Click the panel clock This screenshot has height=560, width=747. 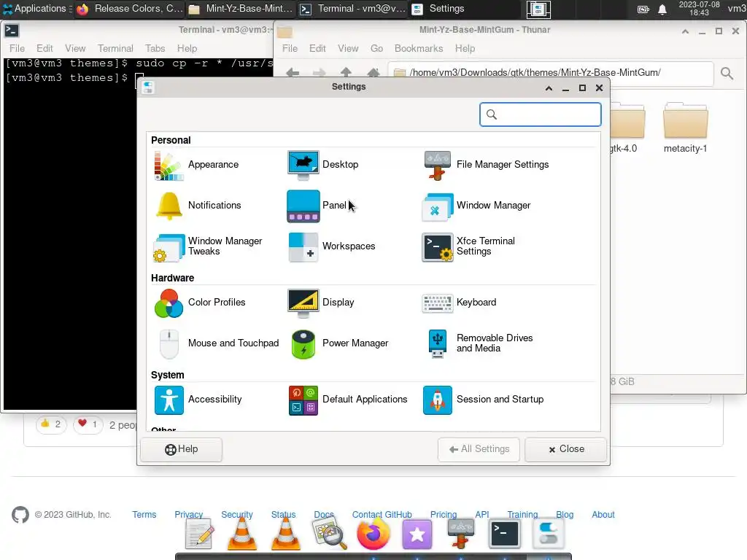coord(699,9)
